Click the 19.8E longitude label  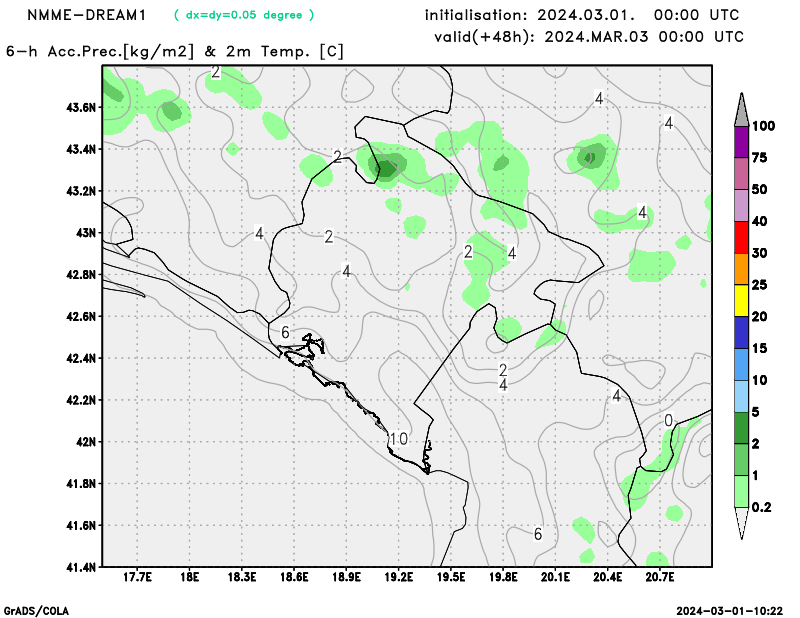(503, 577)
